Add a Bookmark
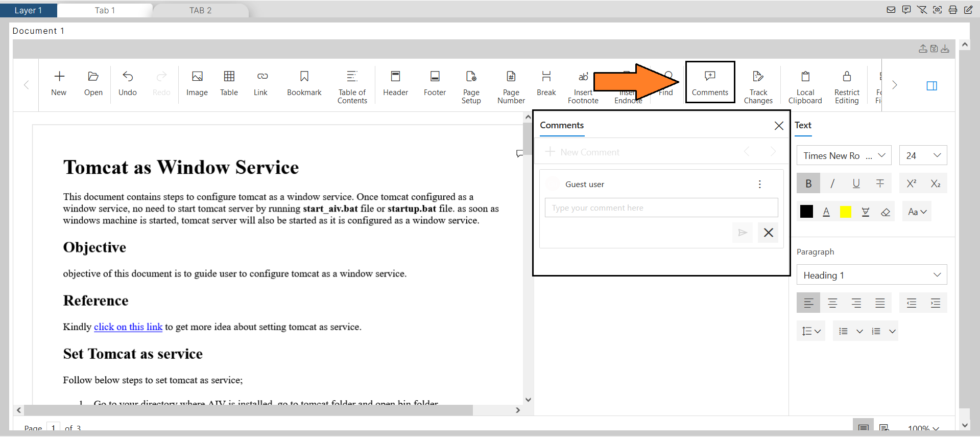Viewport: 980px width, 437px height. click(304, 84)
